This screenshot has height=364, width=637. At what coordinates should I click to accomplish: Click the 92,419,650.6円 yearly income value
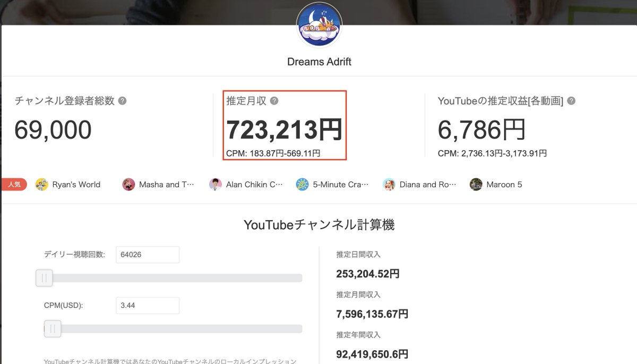[372, 354]
